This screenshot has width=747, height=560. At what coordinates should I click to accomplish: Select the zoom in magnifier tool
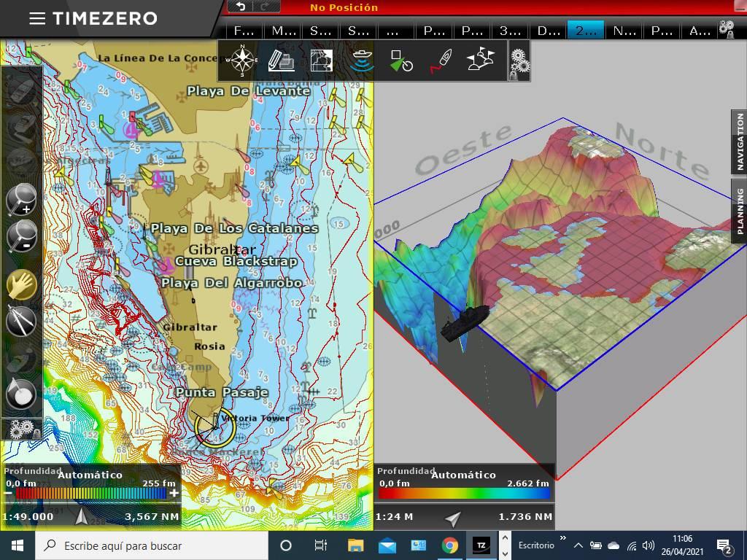coord(21,199)
